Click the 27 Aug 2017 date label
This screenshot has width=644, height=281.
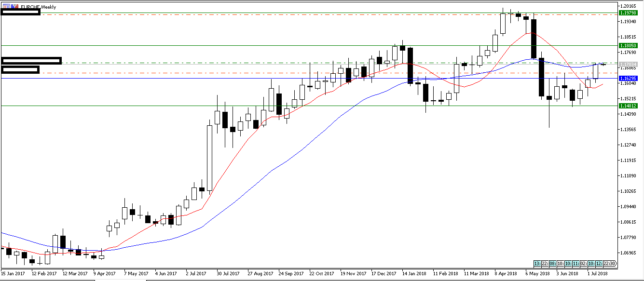click(260, 274)
